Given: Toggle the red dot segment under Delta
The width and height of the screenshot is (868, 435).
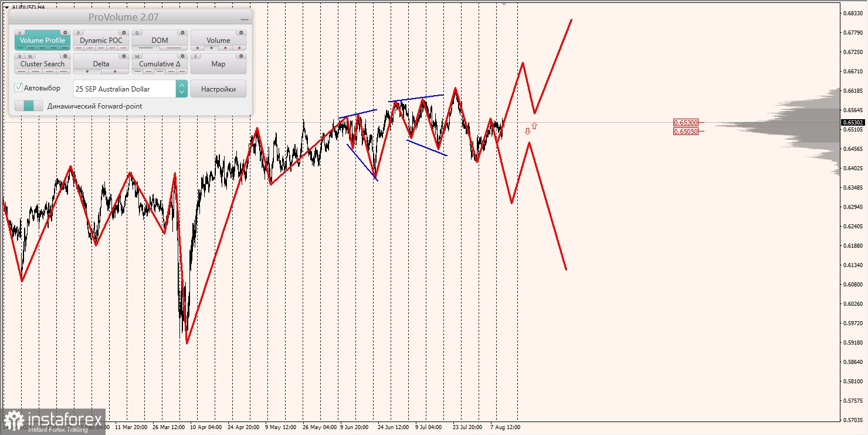Looking at the screenshot, I should pyautogui.click(x=115, y=72).
